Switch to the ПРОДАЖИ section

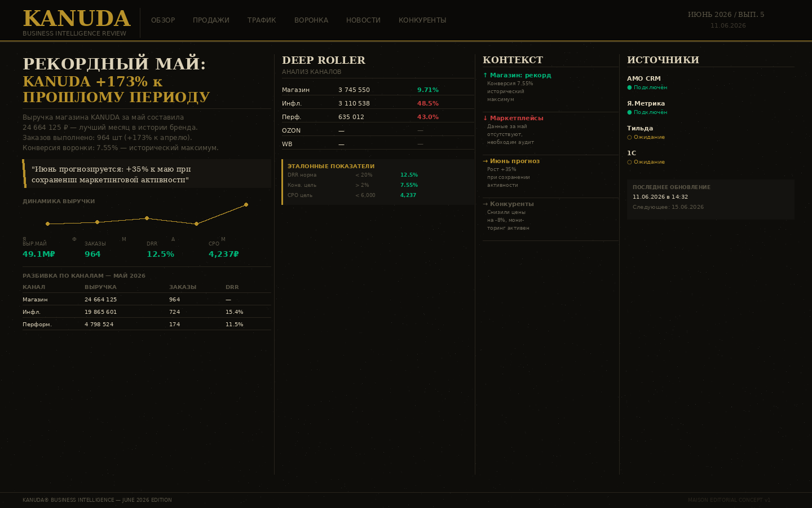(x=211, y=20)
